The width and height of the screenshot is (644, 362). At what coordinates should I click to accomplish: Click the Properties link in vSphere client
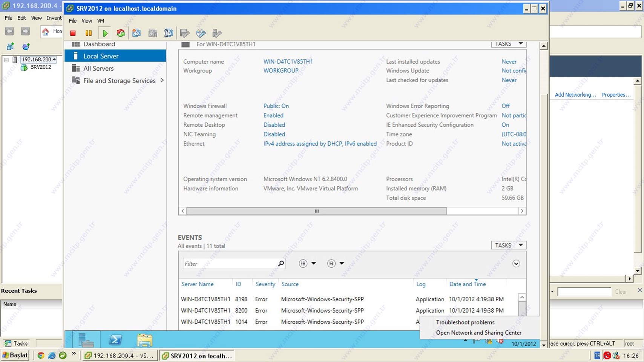click(616, 95)
